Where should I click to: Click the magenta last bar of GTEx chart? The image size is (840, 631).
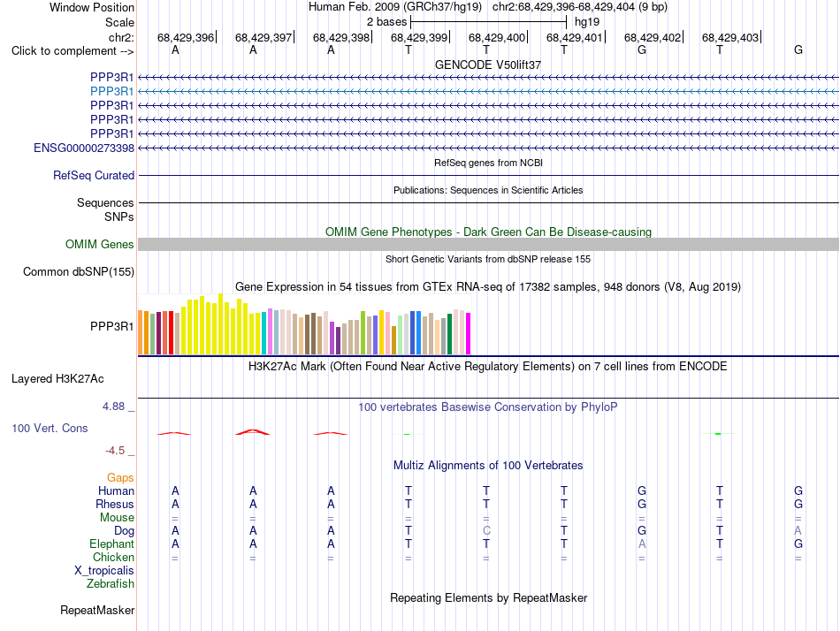[x=469, y=333]
